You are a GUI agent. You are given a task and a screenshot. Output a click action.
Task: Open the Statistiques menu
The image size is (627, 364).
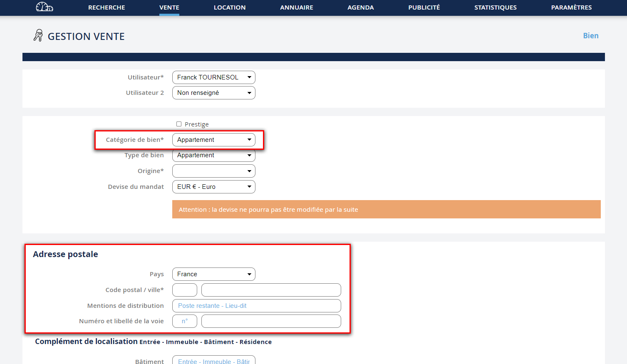coord(496,7)
